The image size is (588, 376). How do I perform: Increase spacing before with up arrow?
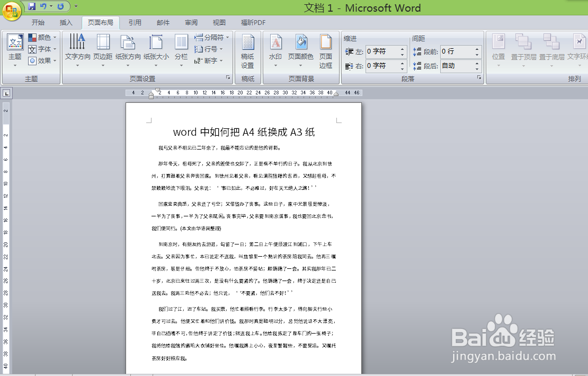[x=477, y=48]
